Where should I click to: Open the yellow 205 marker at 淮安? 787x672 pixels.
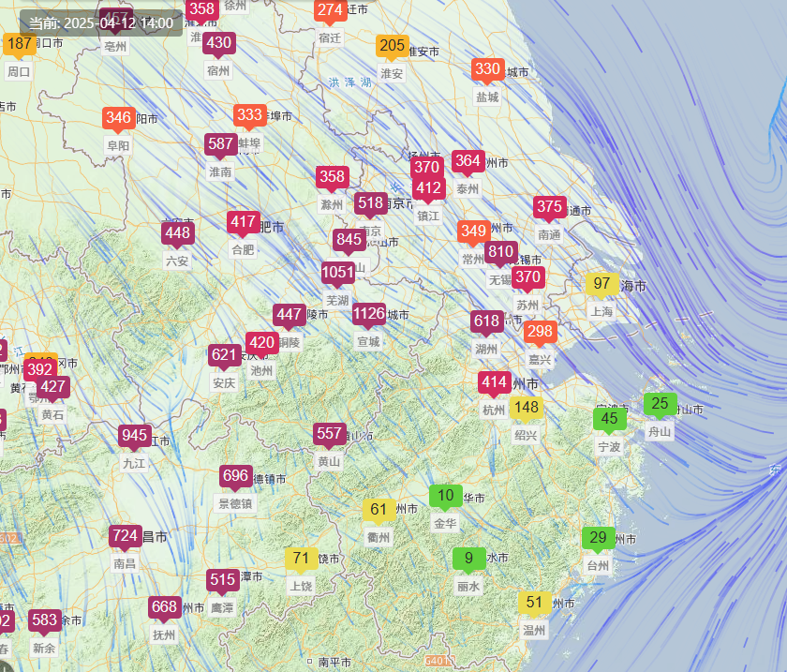pyautogui.click(x=392, y=46)
